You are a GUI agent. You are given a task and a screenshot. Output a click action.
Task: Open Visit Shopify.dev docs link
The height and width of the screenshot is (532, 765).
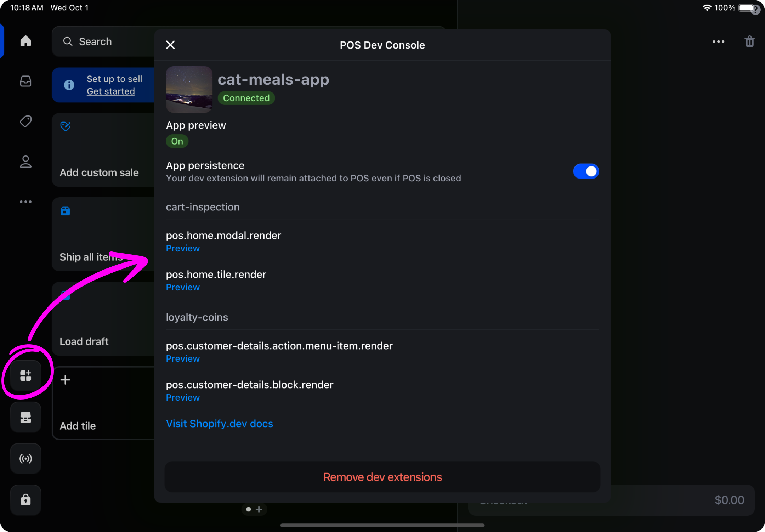click(x=219, y=423)
